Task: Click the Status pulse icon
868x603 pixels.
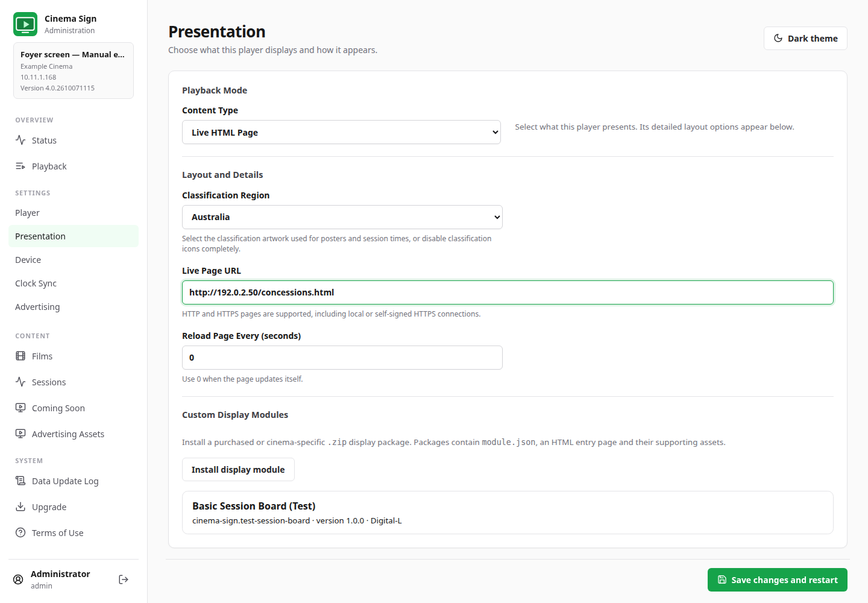Action: [20, 140]
